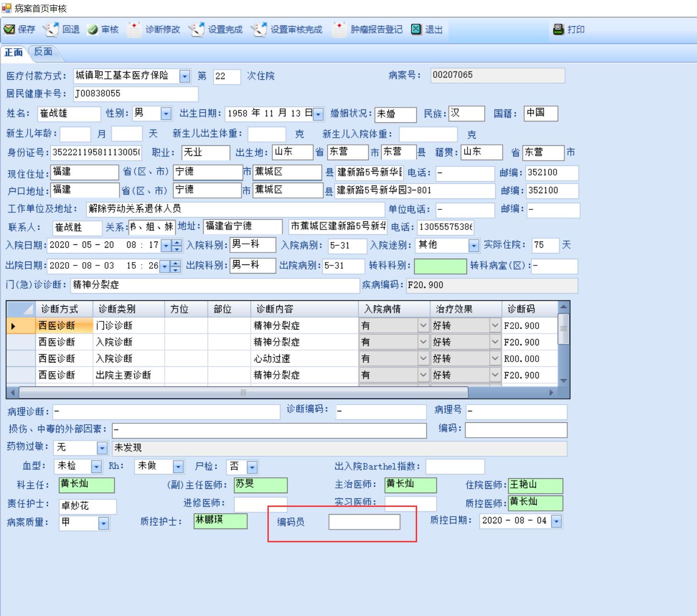Click the 保存 save icon in toolbar

(10, 30)
